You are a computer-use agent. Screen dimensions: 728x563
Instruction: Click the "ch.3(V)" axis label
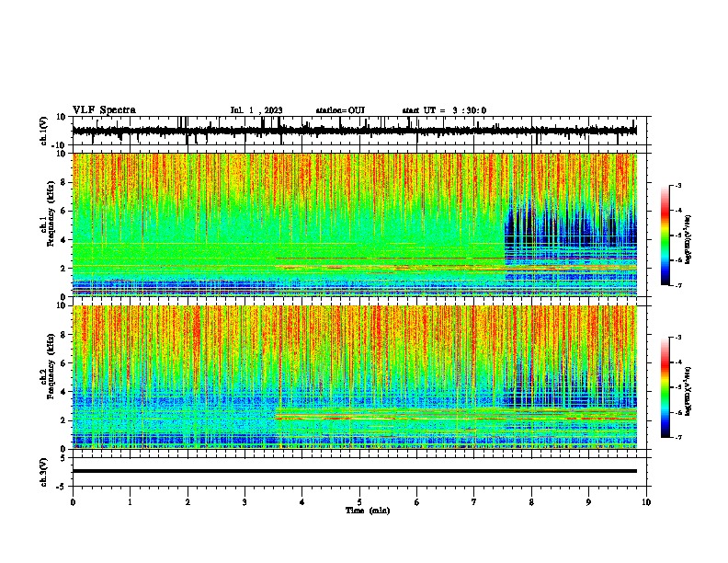click(44, 472)
